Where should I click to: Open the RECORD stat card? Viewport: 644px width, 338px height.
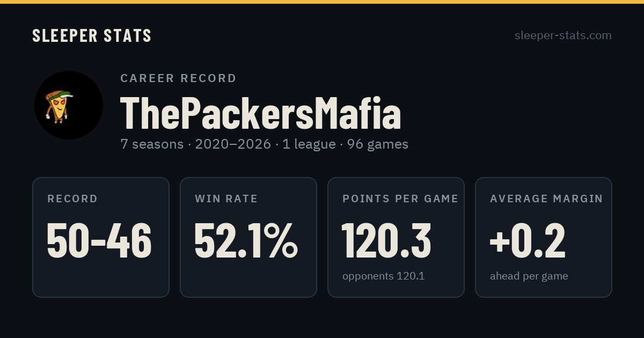coord(101,237)
